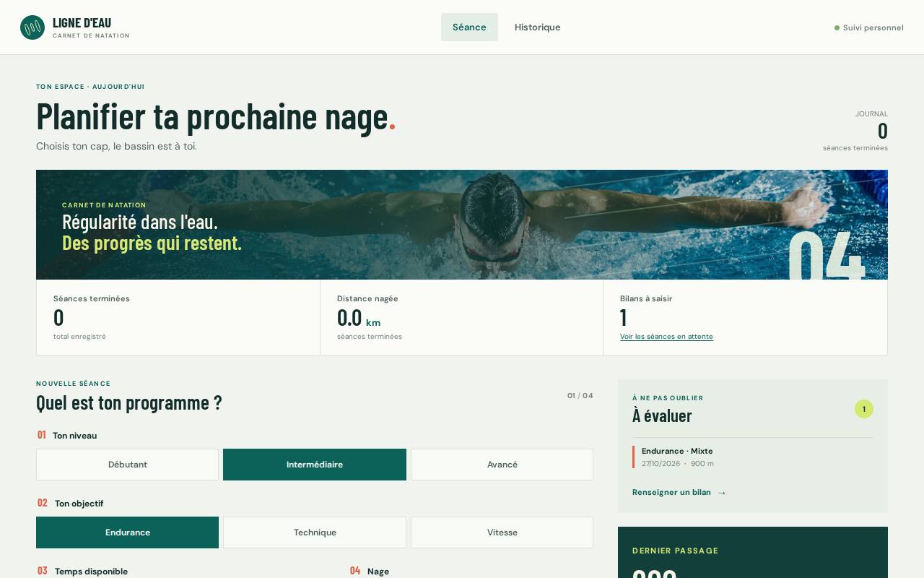Choose the Technique objective
The height and width of the screenshot is (578, 924).
[315, 532]
